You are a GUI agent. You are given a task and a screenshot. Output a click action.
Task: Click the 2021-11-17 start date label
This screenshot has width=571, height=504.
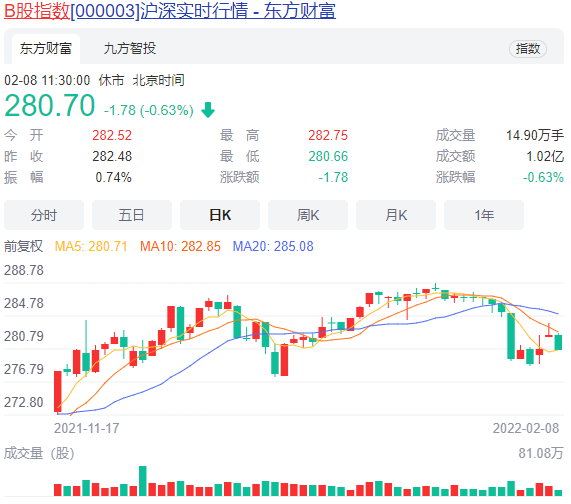(87, 428)
